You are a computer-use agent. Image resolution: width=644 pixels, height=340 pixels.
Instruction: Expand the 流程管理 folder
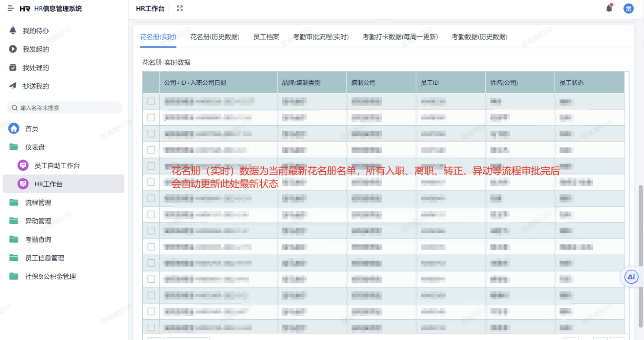pos(38,203)
